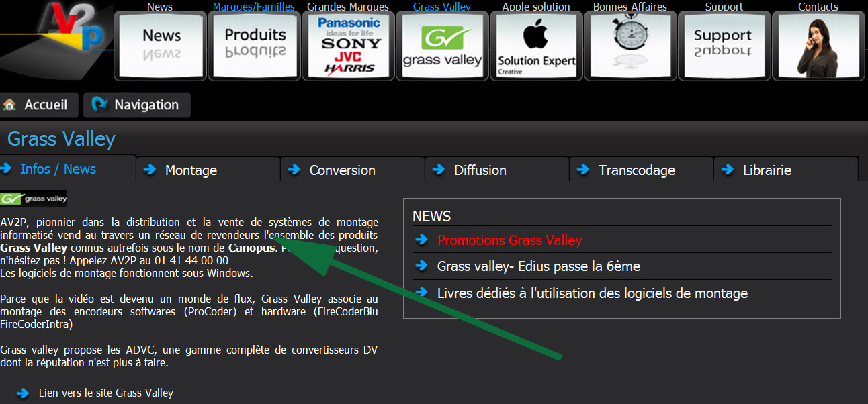Open the Navigation button
Viewport: 868px width, 404px height.
pyautogui.click(x=137, y=105)
